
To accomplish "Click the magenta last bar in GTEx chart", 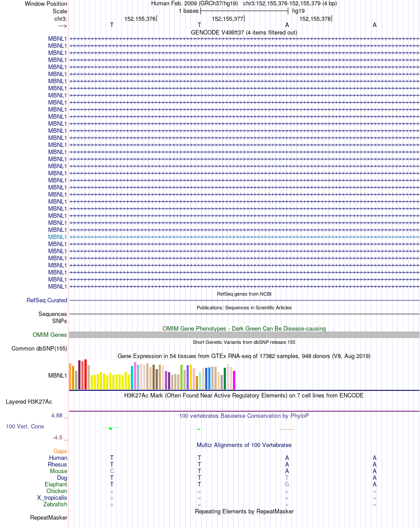I will pos(234,380).
